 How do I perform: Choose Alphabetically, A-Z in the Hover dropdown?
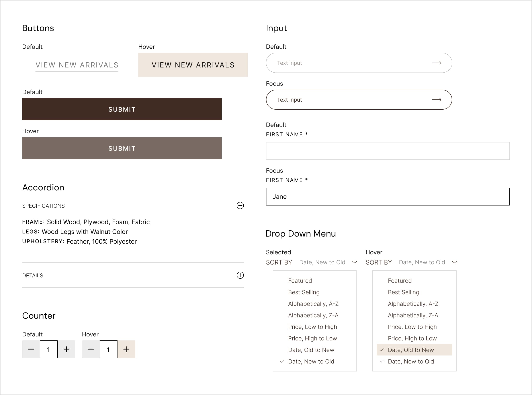pos(415,304)
